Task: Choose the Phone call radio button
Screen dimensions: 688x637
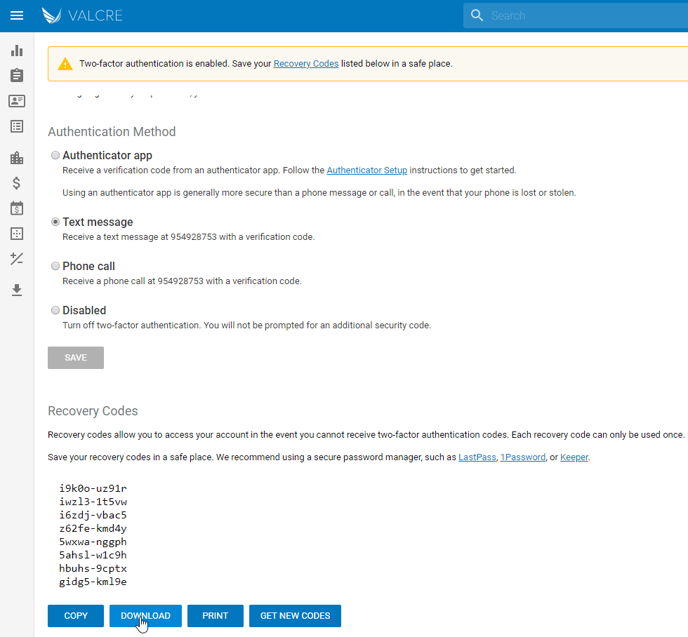Action: 56,266
